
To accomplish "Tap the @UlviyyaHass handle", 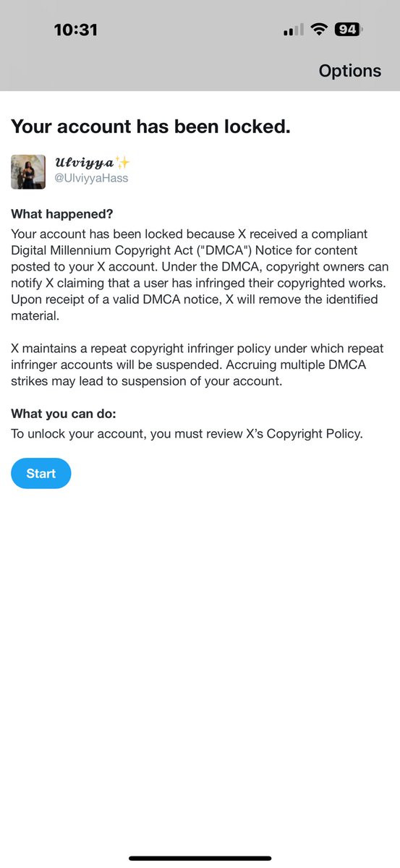I will tap(91, 178).
